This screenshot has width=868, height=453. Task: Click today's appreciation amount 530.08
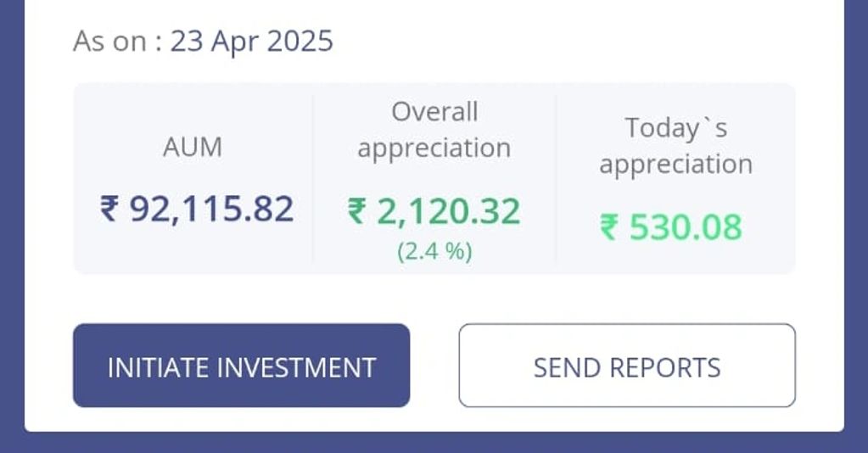[684, 227]
